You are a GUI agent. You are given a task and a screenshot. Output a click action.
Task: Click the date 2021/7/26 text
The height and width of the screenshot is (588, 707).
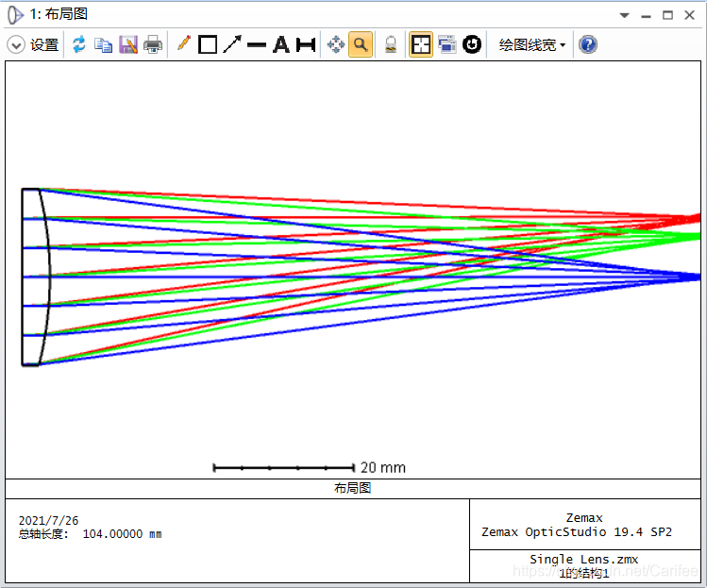click(x=48, y=521)
